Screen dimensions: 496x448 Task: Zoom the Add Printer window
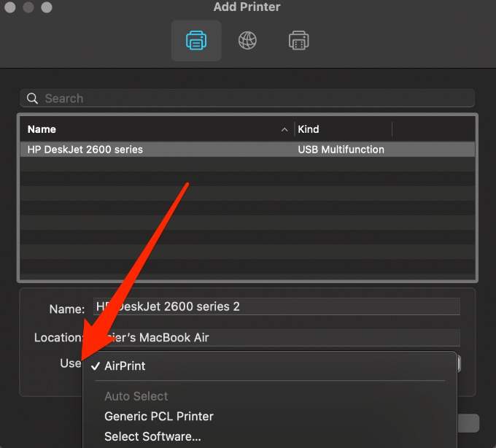47,7
